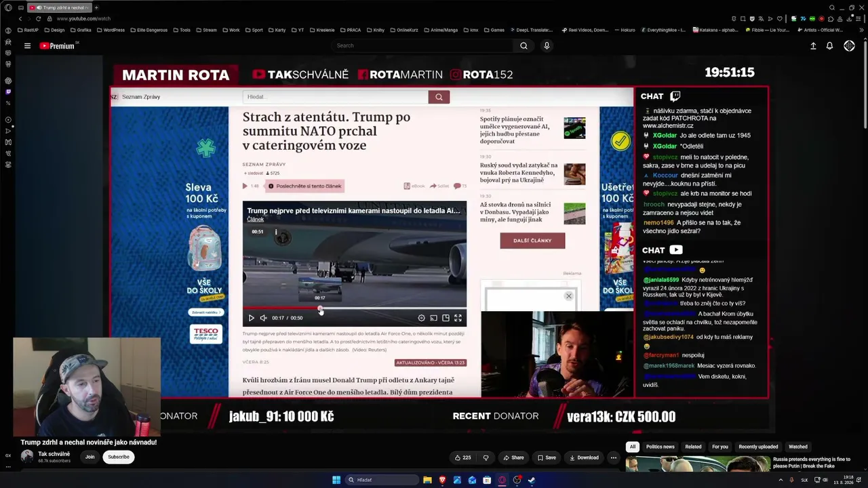Add page to bookmarks heart icon
This screenshot has height=488, width=868.
[779, 18]
